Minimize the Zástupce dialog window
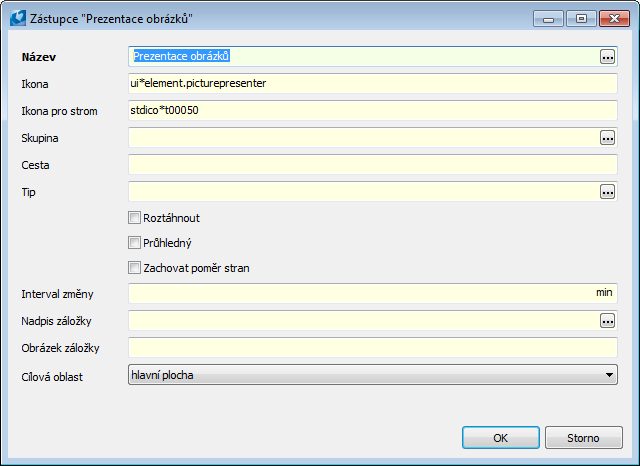 [548, 16]
